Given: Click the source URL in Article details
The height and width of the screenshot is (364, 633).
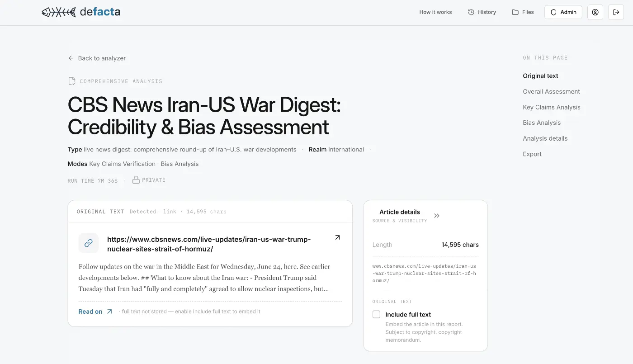Looking at the screenshot, I should (424, 273).
